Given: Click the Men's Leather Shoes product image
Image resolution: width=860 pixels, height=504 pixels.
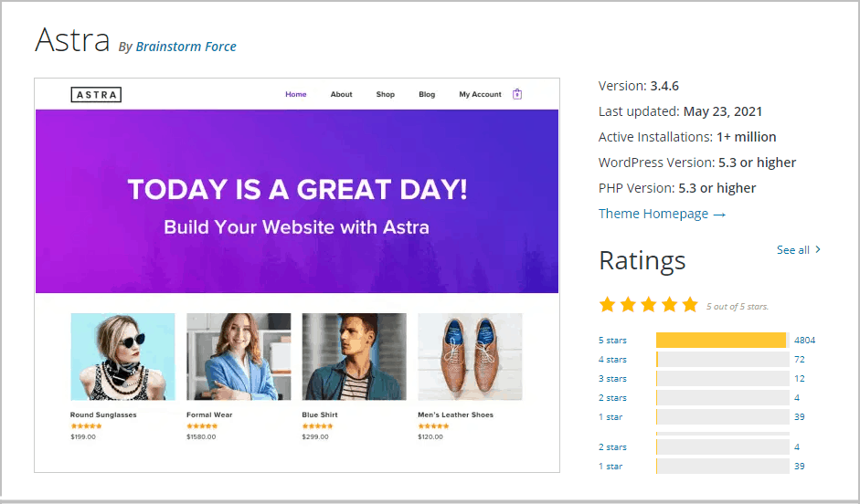Looking at the screenshot, I should click(470, 357).
